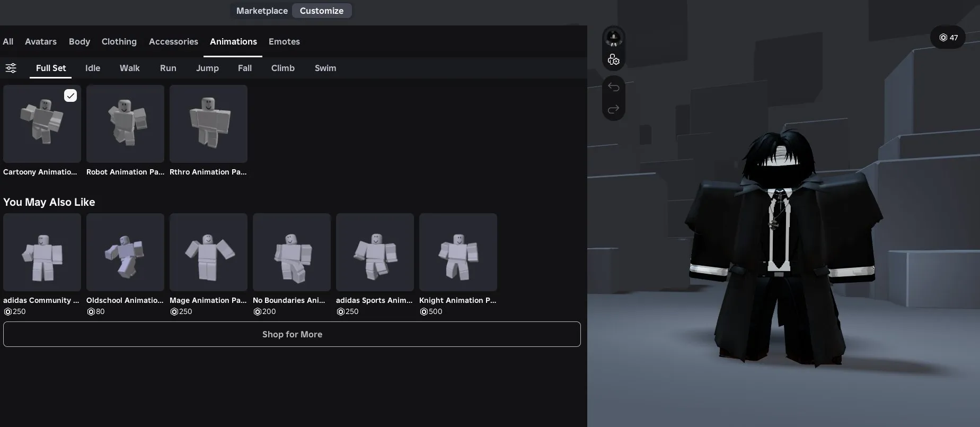Open the Knight Animation Pack item
Image resolution: width=980 pixels, height=427 pixels.
458,252
